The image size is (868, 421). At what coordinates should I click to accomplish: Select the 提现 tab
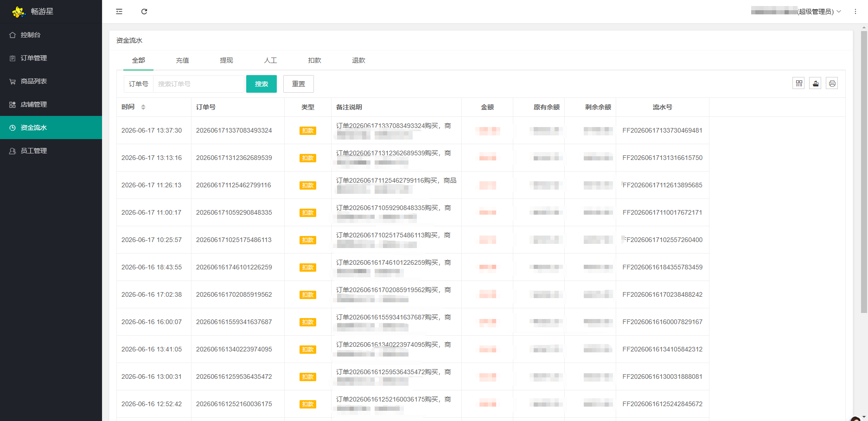pyautogui.click(x=226, y=60)
